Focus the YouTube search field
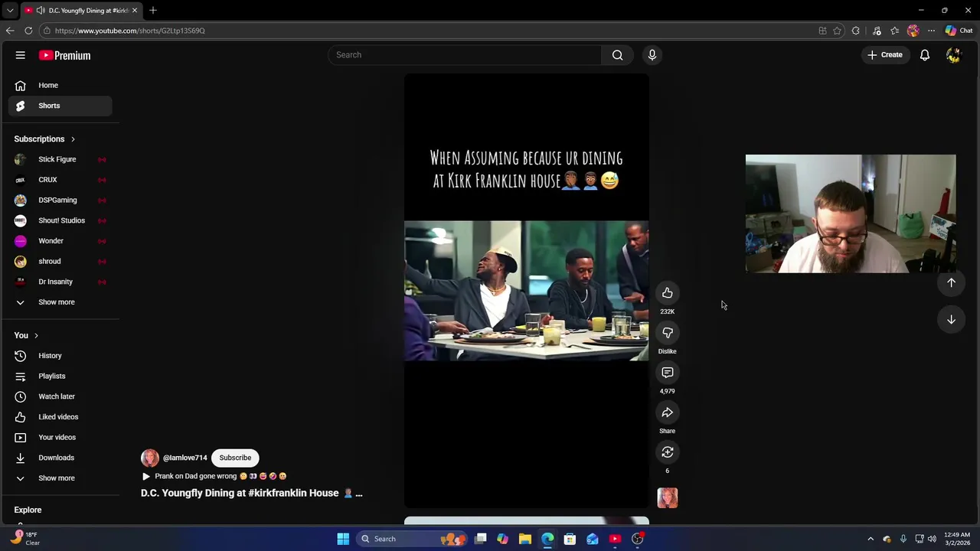980x551 pixels. (465, 55)
